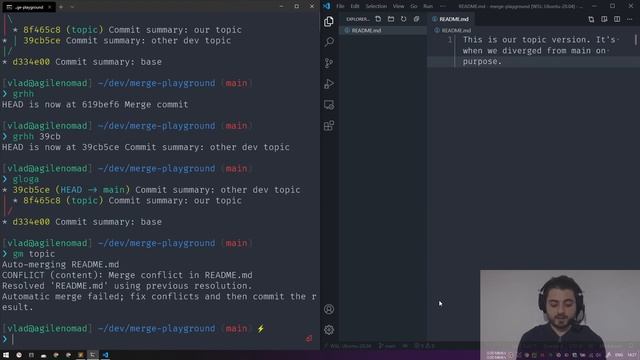Open the Extensions view
This screenshot has width=640, height=360.
click(x=329, y=126)
